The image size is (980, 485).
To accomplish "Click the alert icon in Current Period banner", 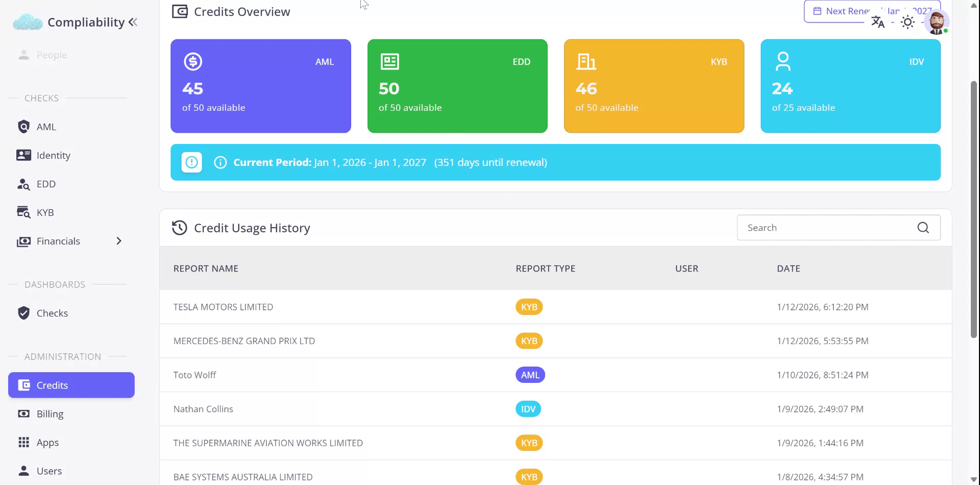I will click(192, 162).
